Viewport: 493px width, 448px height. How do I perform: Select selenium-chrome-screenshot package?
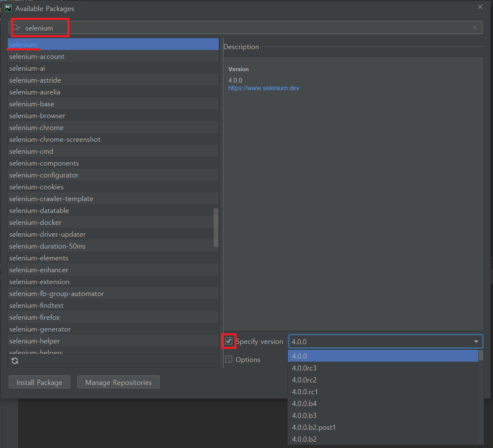(113, 139)
